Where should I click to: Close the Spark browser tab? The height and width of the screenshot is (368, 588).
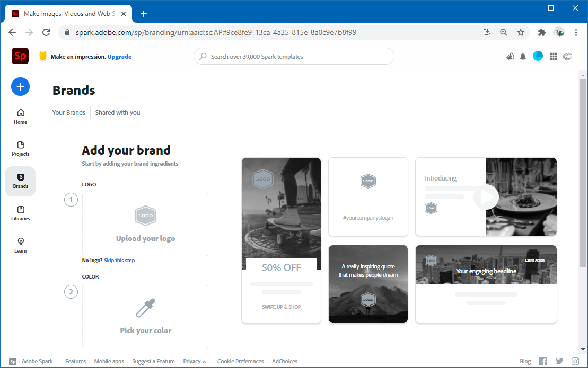point(124,14)
